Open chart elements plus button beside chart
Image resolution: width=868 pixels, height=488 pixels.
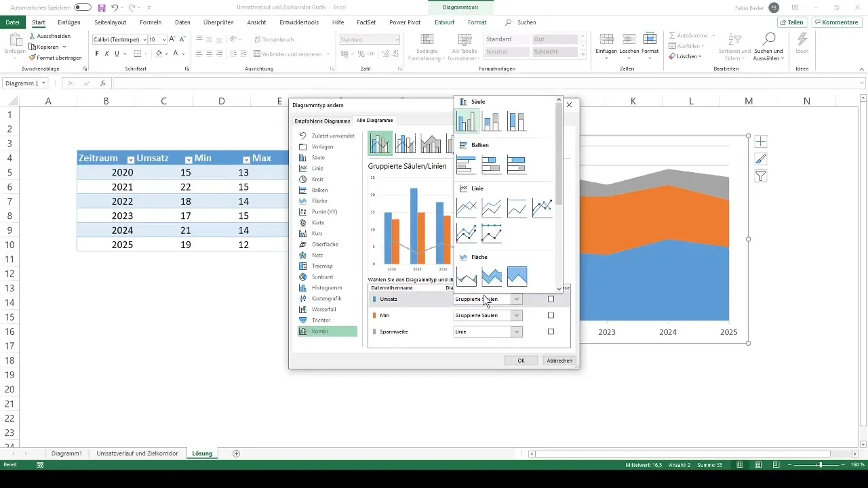[761, 142]
